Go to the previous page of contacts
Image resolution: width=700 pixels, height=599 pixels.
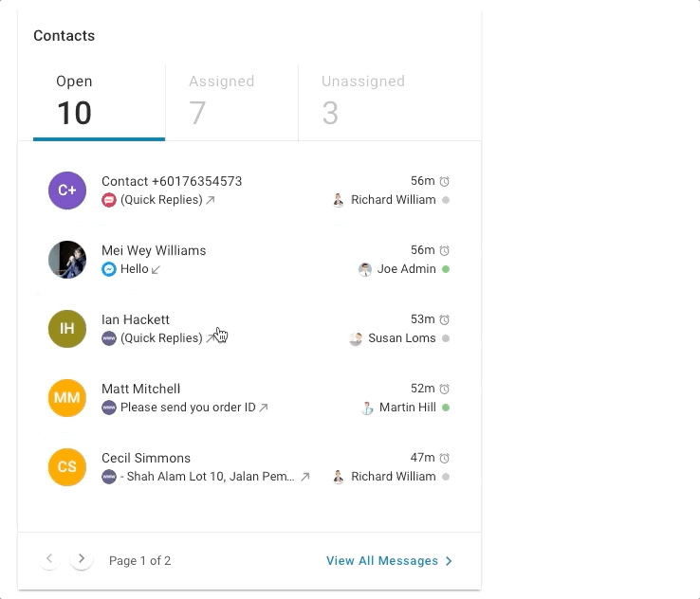click(x=50, y=560)
